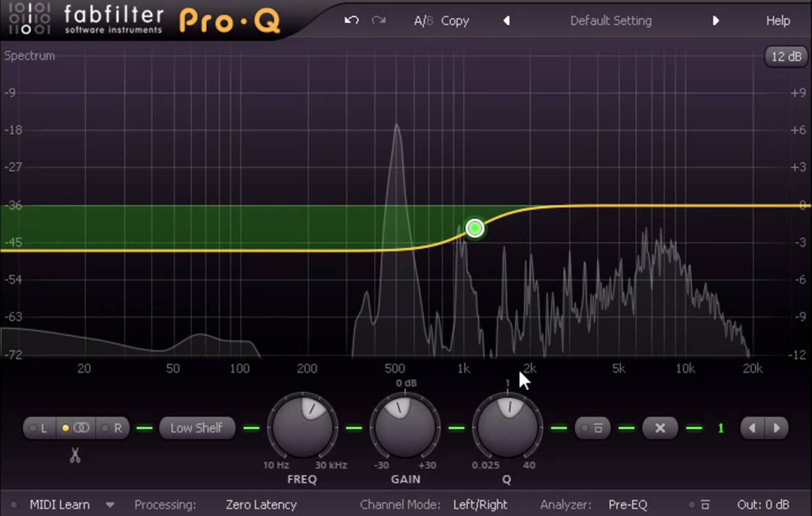
Task: Open the Low Shelf filter shape dropdown
Action: click(x=197, y=428)
